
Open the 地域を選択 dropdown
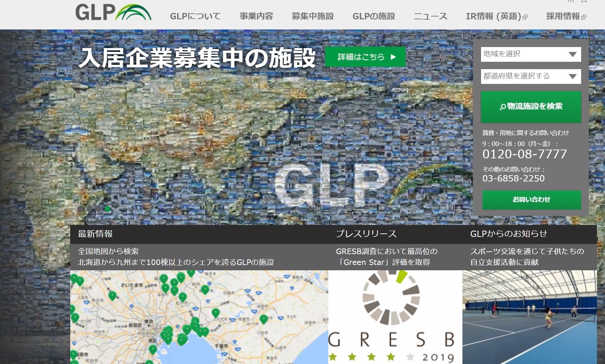coord(531,54)
